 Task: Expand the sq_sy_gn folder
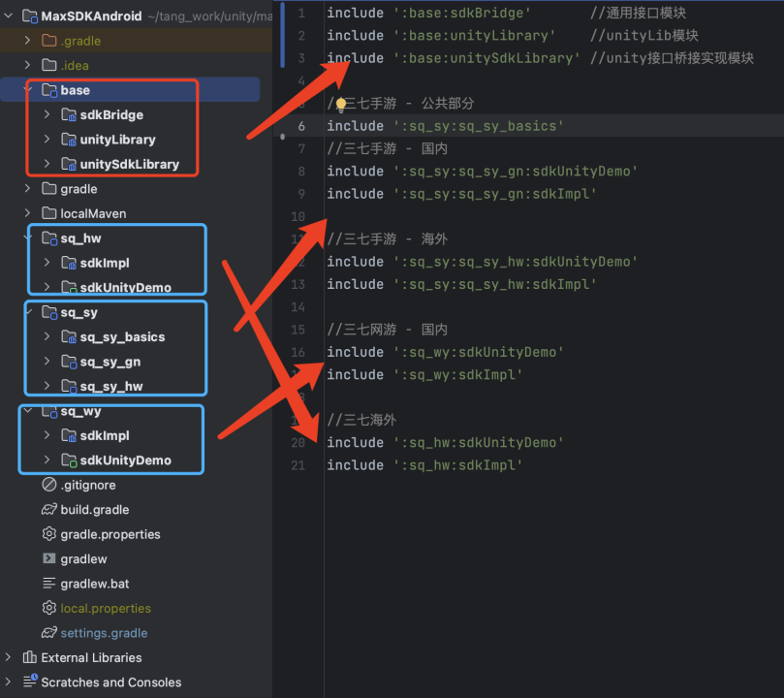pos(47,361)
